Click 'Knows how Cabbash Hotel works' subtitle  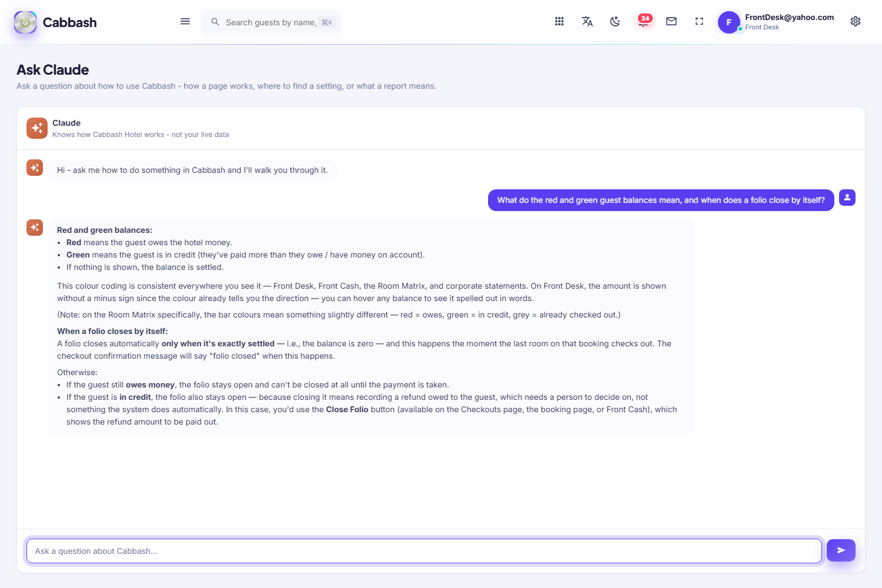tap(141, 135)
